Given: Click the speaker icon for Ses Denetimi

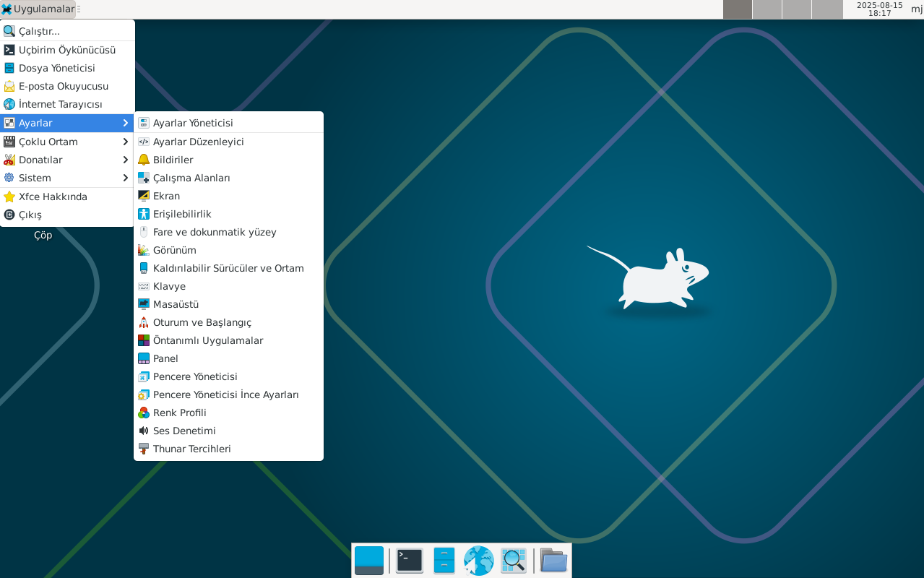Looking at the screenshot, I should (144, 431).
